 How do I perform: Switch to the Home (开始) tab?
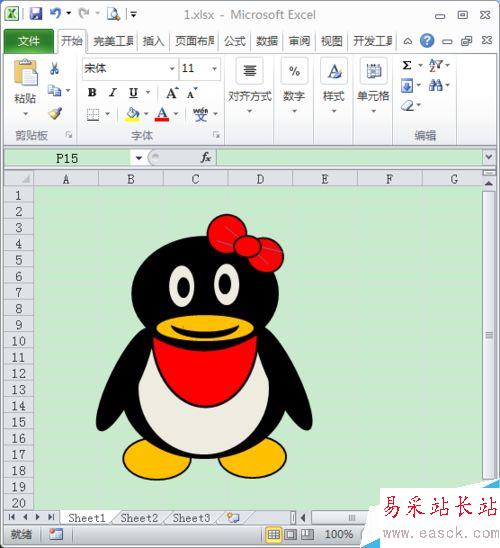(72, 41)
